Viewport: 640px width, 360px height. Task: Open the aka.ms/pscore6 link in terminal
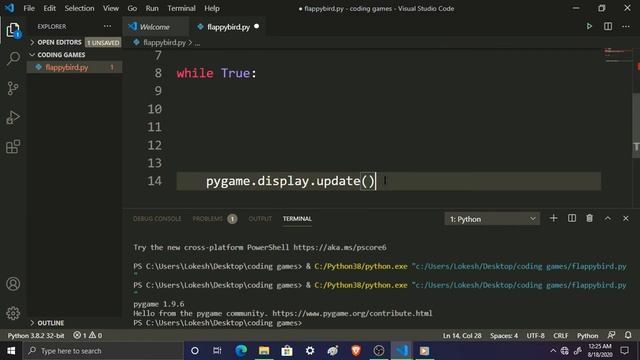(x=340, y=247)
